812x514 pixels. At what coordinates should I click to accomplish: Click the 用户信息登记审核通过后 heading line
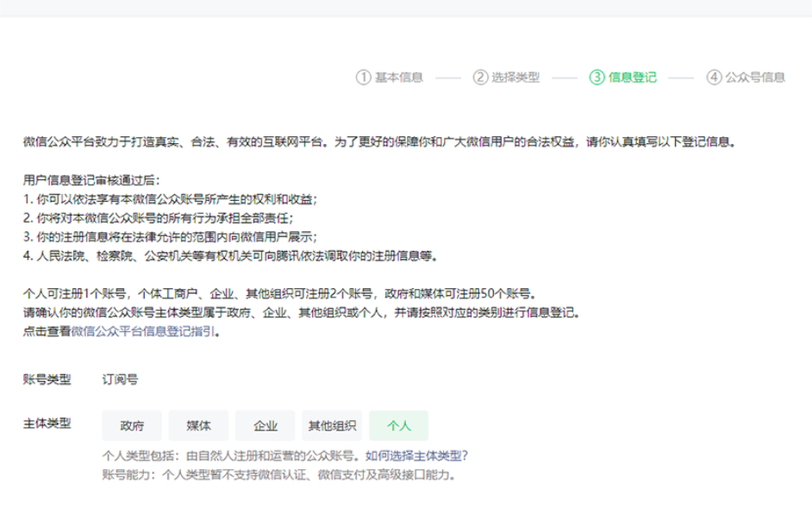coord(92,180)
